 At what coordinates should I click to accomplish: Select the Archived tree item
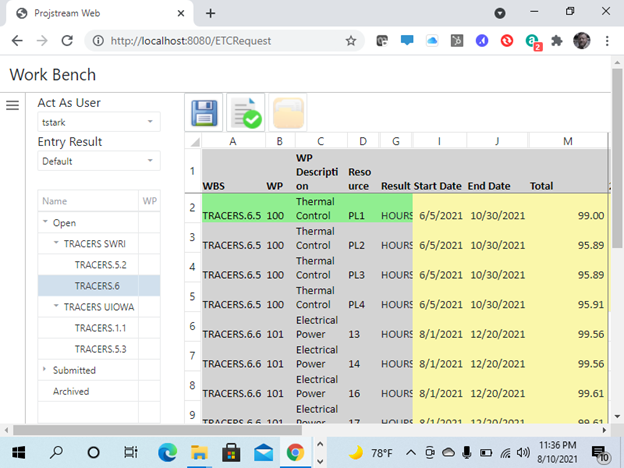coord(71,392)
